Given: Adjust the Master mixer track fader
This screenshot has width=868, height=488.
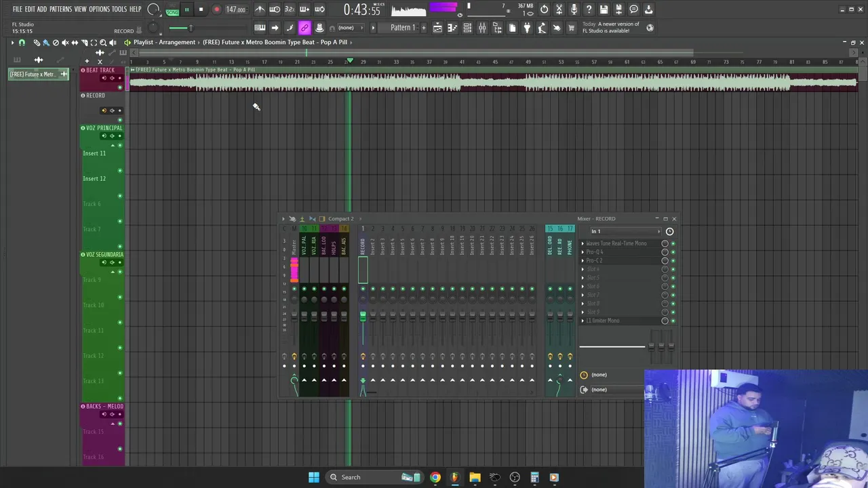Looking at the screenshot, I should pyautogui.click(x=294, y=317).
